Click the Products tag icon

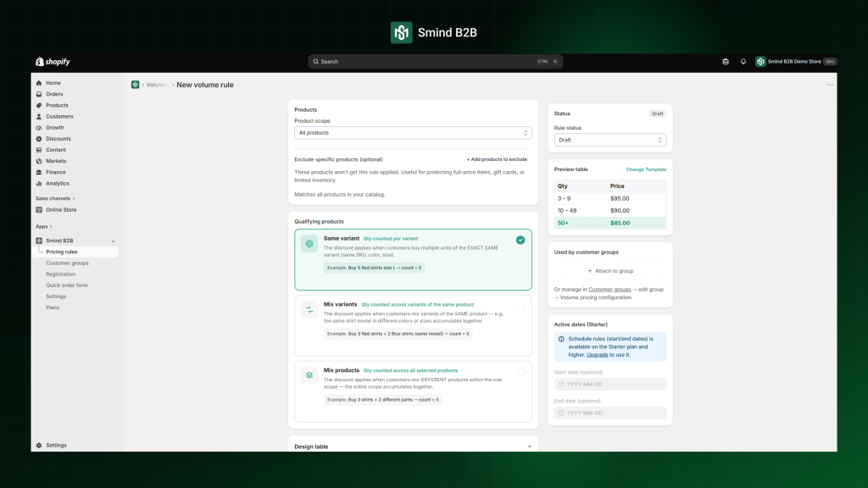pyautogui.click(x=39, y=105)
